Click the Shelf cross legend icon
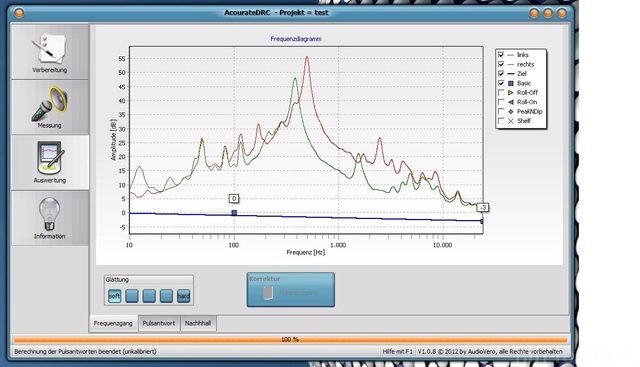640x367 pixels. [511, 121]
